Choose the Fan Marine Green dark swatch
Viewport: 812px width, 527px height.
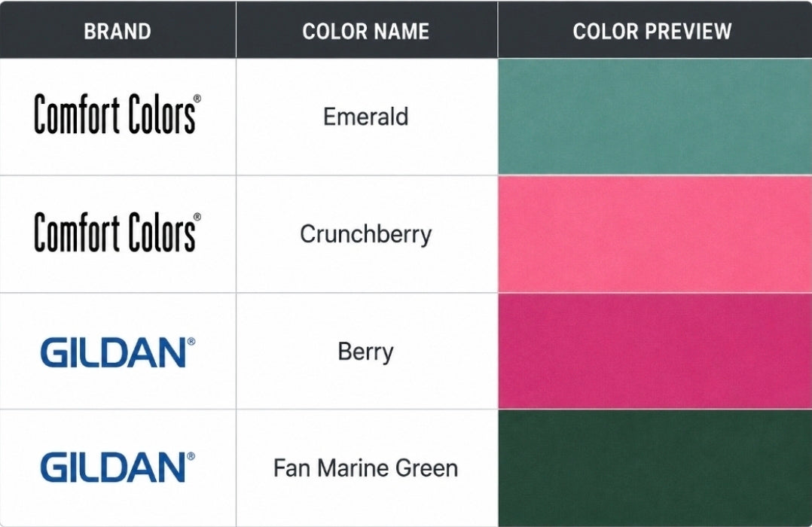[655, 468]
